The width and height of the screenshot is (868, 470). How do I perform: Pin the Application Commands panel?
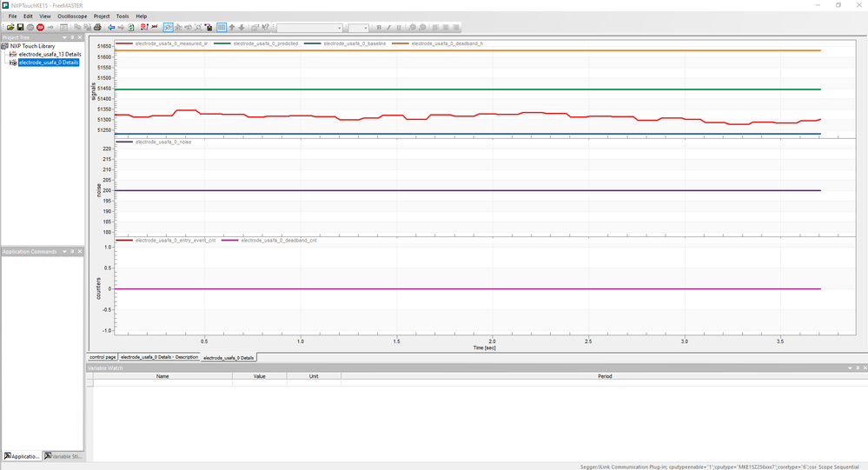[72, 252]
